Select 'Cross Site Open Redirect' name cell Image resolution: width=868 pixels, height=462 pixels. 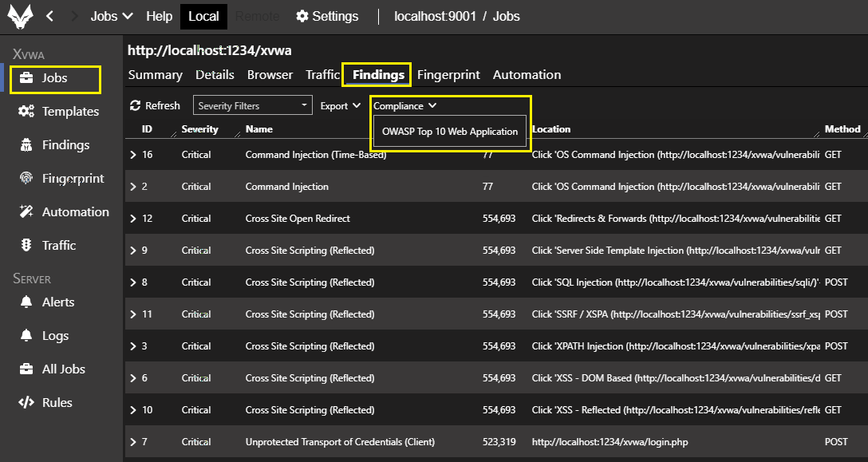(298, 219)
